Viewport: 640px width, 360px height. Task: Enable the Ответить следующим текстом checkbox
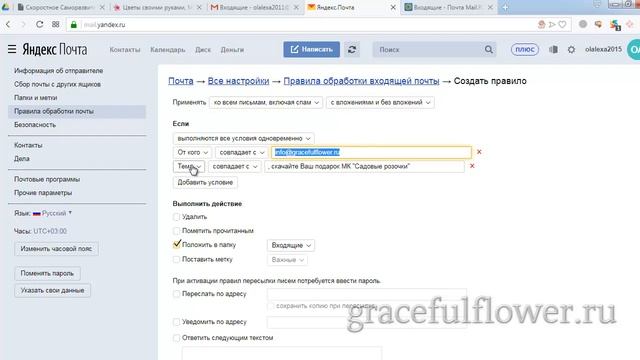tap(176, 338)
